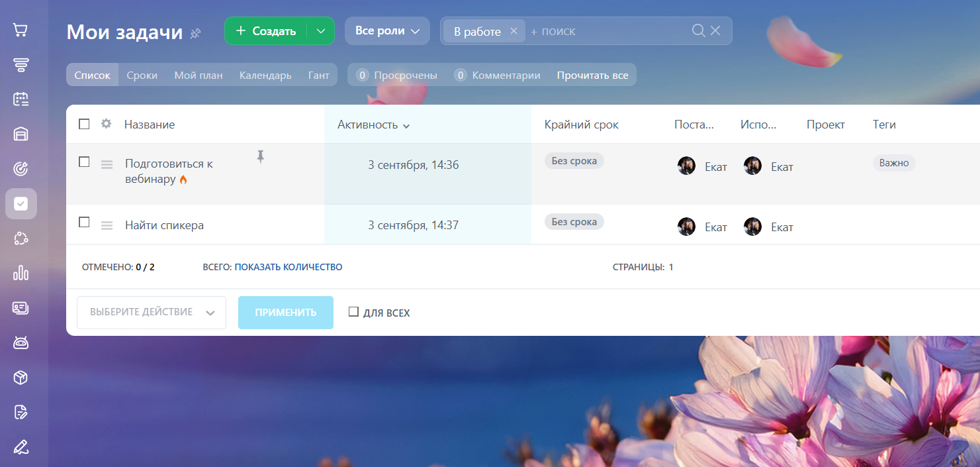Open the shopping cart icon in sidebar
The height and width of the screenshot is (467, 980).
click(21, 30)
